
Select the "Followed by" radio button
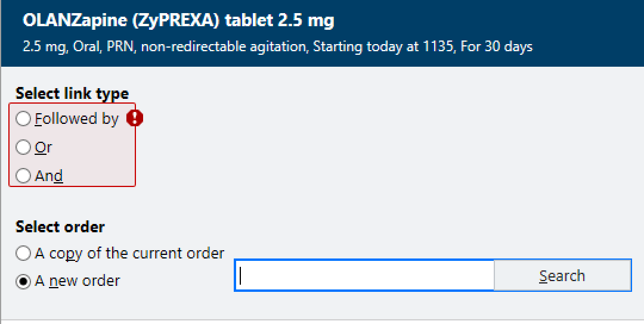[x=23, y=119]
